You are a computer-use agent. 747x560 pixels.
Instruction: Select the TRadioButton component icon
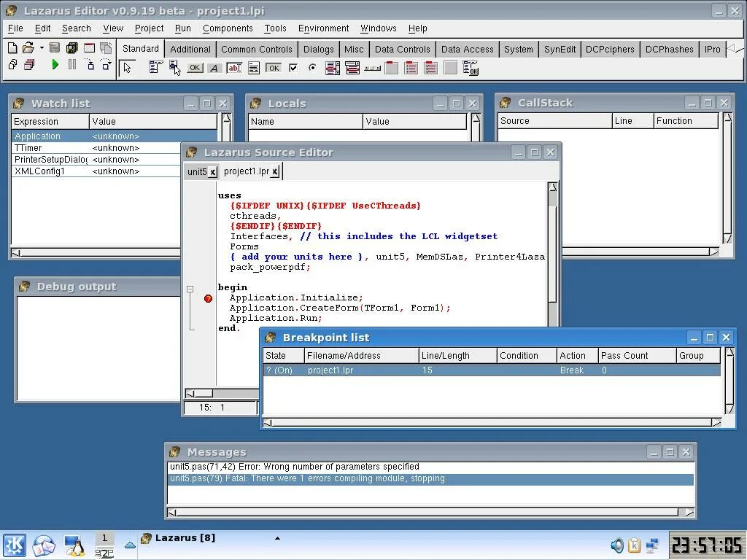coord(312,68)
